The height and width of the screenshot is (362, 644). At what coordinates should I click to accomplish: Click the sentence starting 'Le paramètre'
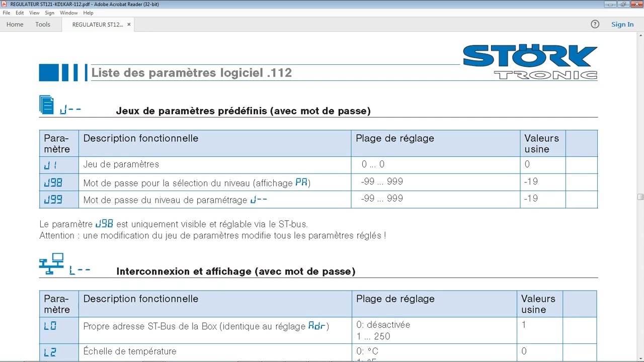174,224
